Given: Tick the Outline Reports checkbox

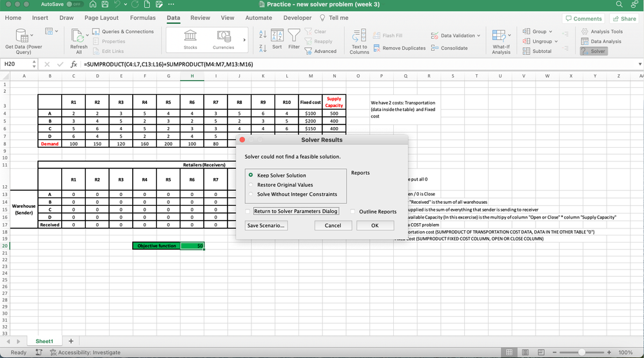Looking at the screenshot, I should (353, 212).
